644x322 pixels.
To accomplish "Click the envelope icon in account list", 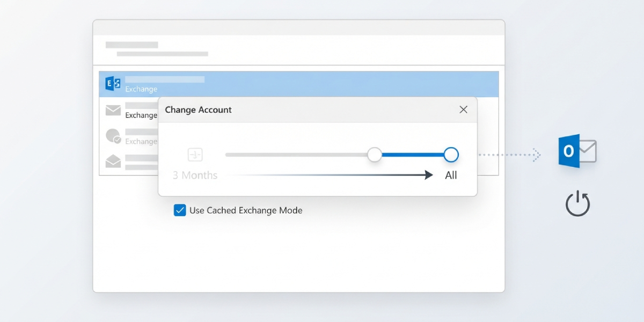I will [113, 111].
